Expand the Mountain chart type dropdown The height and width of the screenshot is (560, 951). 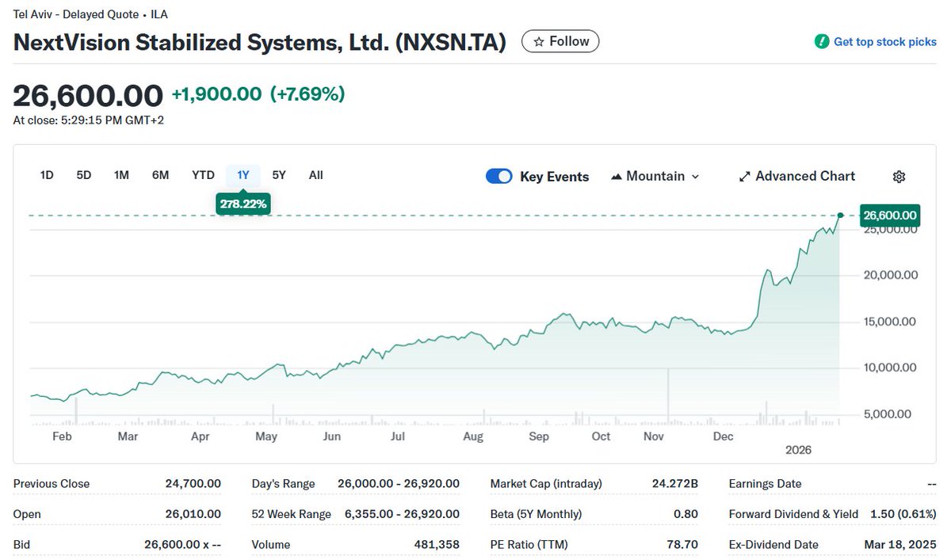(x=655, y=177)
